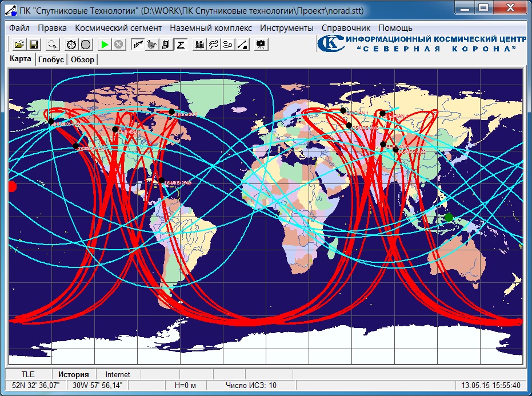Click the open project folder icon
Image resolution: width=532 pixels, height=396 pixels.
coord(19,44)
